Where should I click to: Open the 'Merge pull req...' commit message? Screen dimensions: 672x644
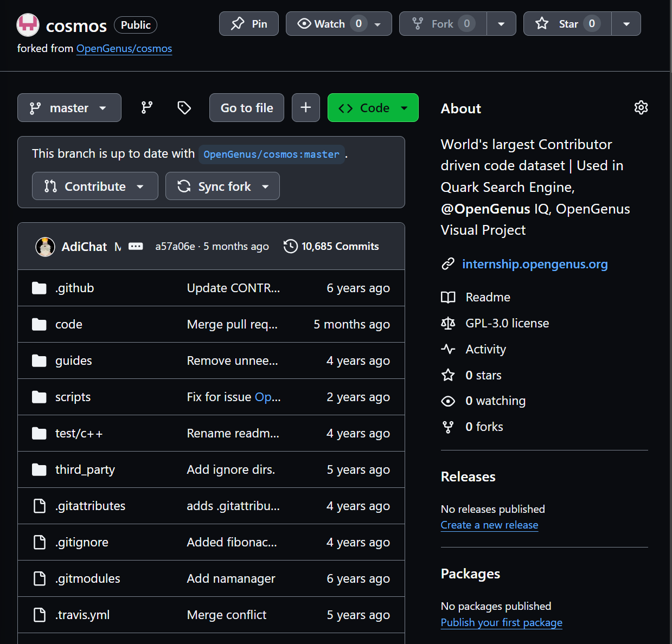coord(232,324)
